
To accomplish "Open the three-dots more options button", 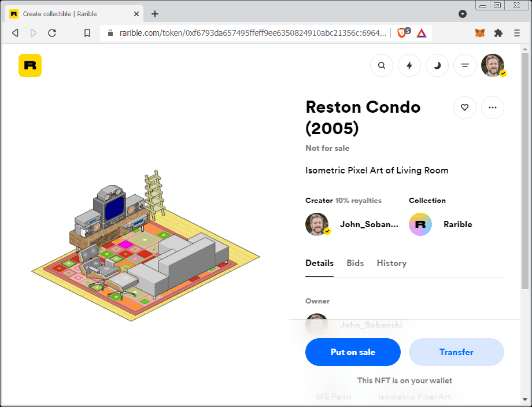I will point(492,108).
